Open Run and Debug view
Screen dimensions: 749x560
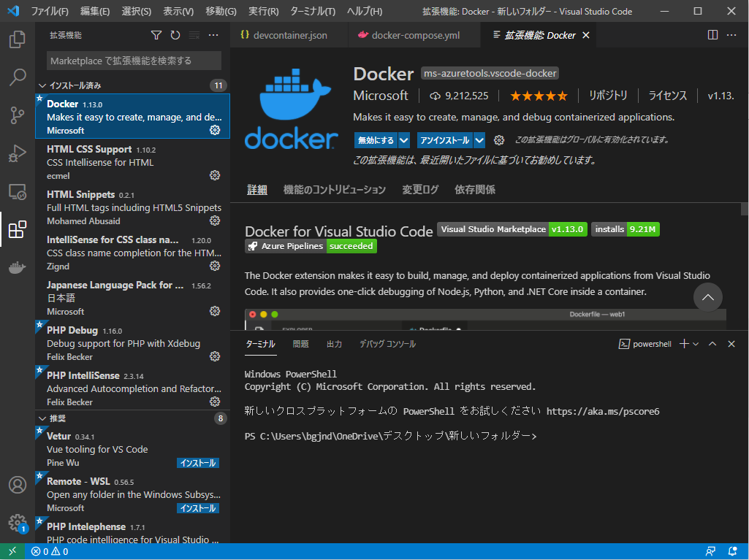coord(18,153)
